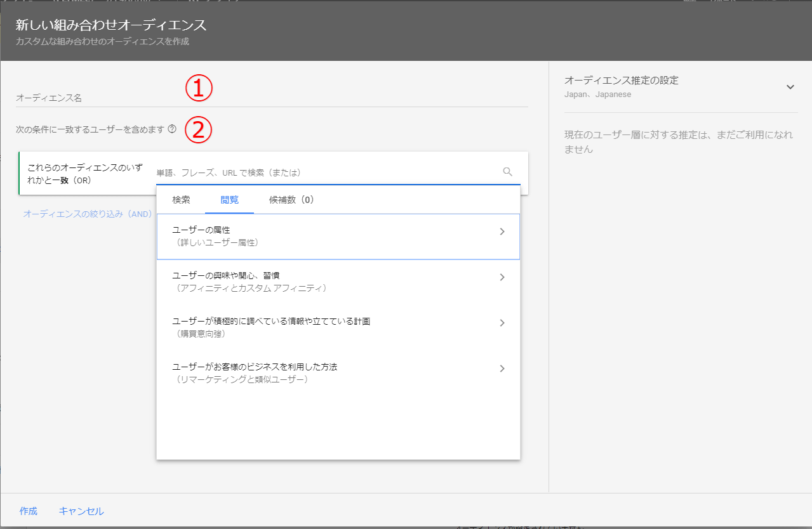Click the オーディエンスの絞り込み (AND) link

[88, 214]
